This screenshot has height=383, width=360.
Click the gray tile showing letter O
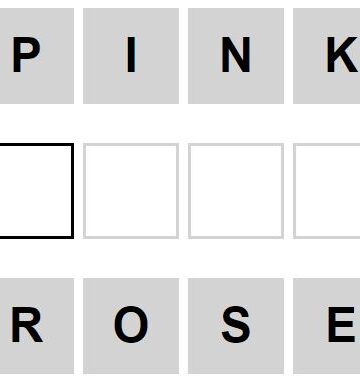point(131,326)
